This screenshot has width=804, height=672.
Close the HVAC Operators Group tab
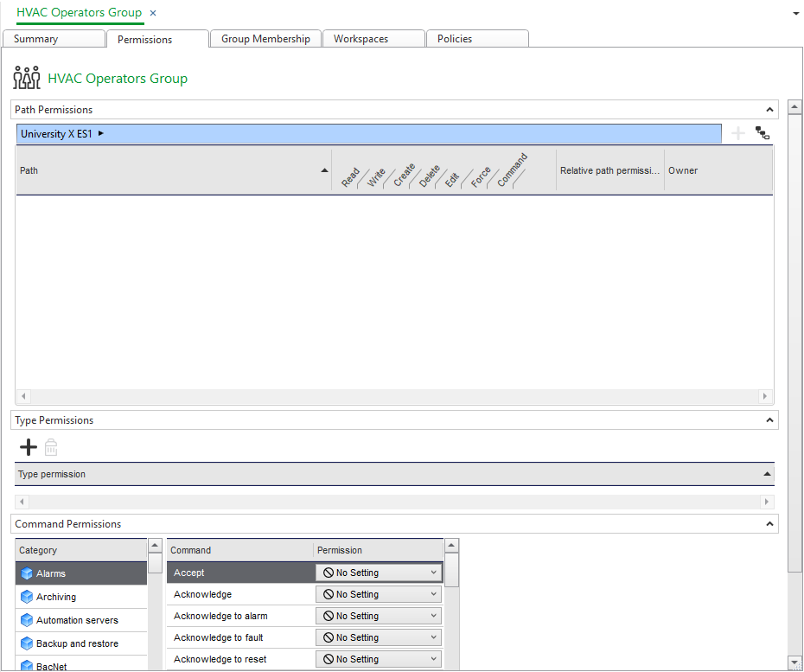(x=153, y=13)
